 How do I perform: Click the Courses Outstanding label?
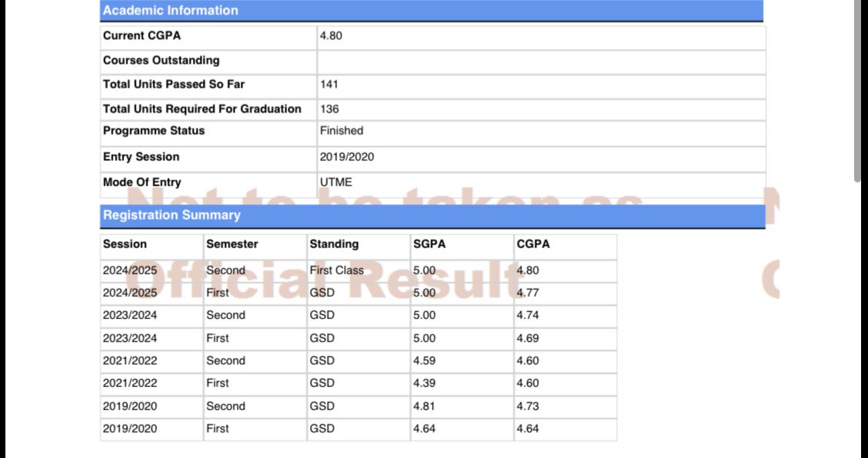point(161,60)
